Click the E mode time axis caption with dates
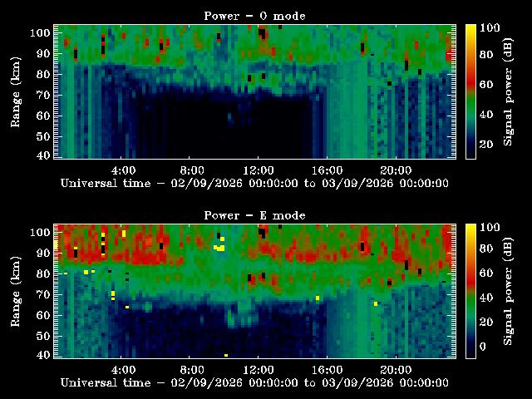Screen dimensions: 532x399 [254, 383]
